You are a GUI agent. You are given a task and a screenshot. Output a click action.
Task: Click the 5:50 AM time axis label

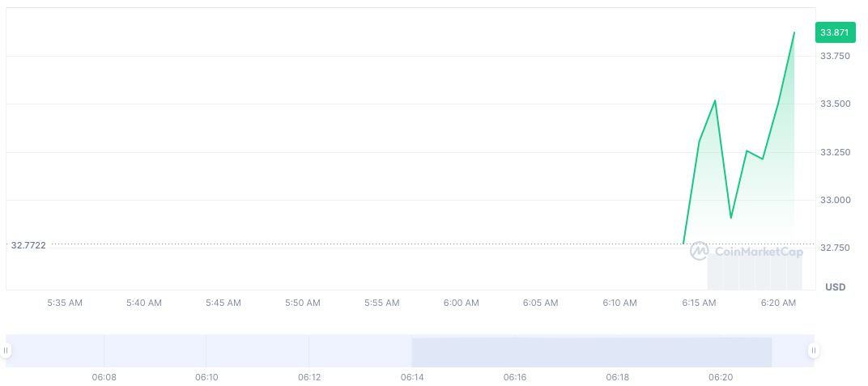302,303
